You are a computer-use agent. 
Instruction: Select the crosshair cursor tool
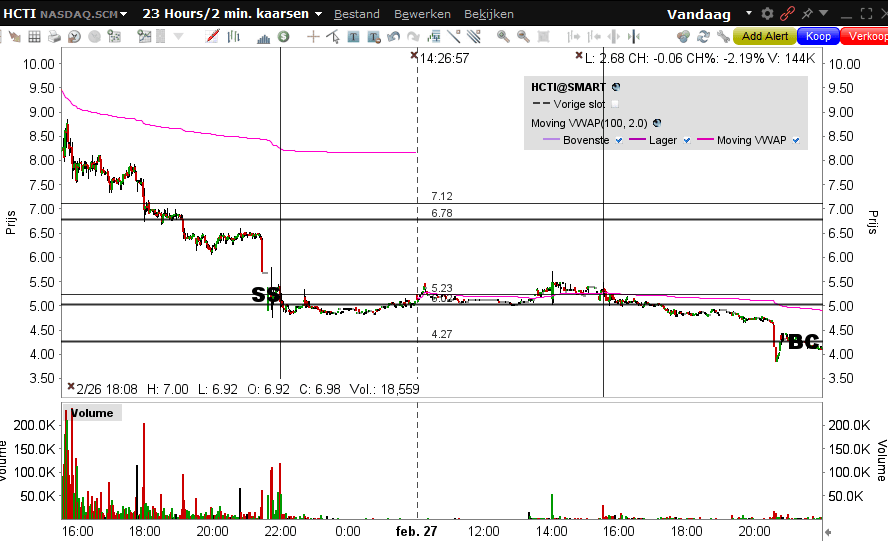(313, 37)
